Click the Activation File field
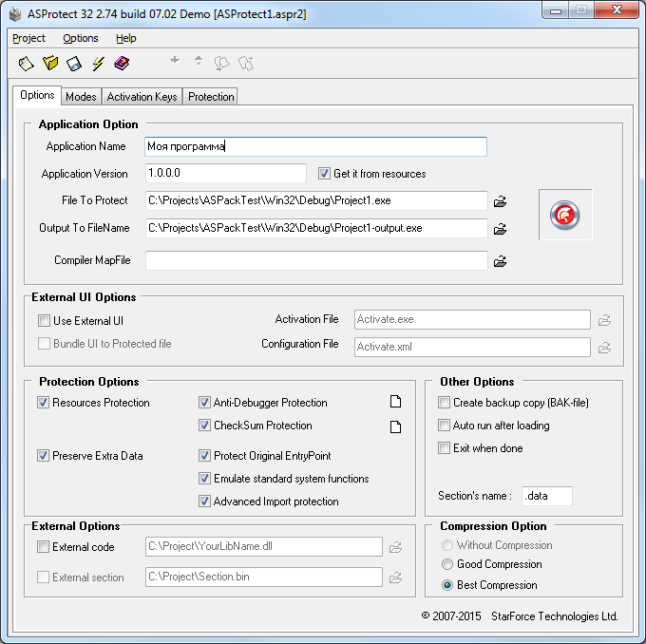This screenshot has height=644, width=646. [472, 320]
